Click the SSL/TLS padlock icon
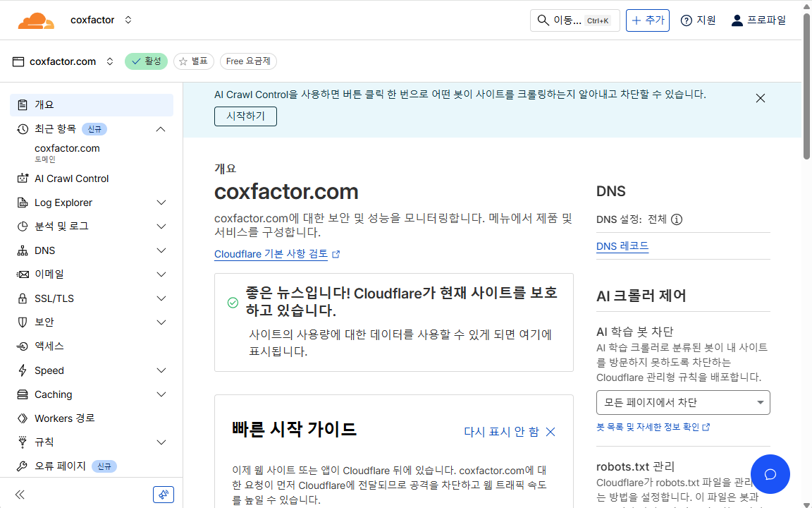812x508 pixels. (23, 298)
